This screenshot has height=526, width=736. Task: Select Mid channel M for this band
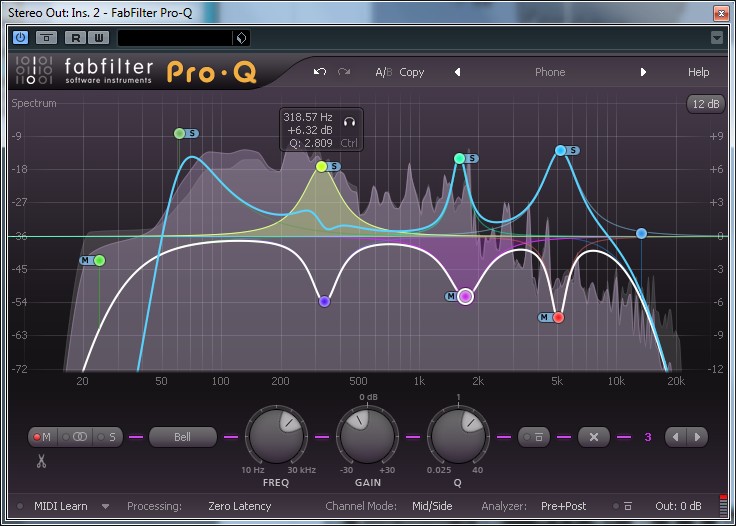click(x=42, y=437)
